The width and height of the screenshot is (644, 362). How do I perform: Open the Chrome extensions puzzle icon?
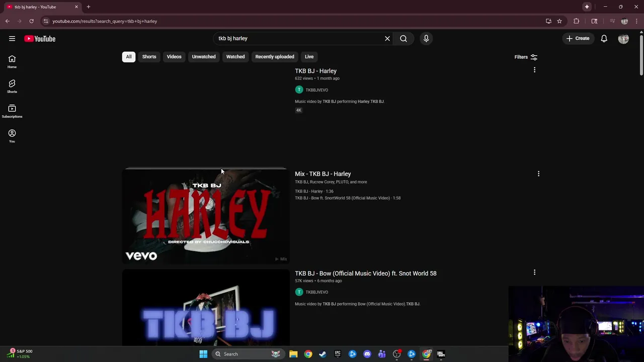click(x=577, y=21)
